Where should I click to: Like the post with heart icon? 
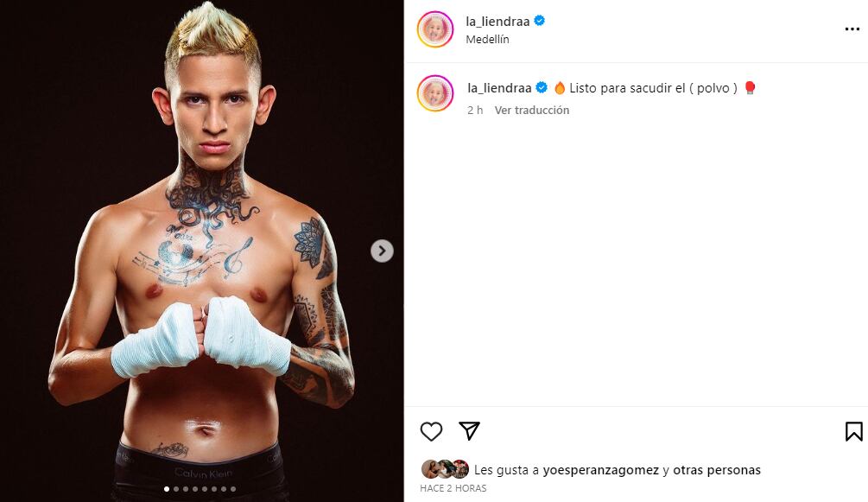[431, 431]
